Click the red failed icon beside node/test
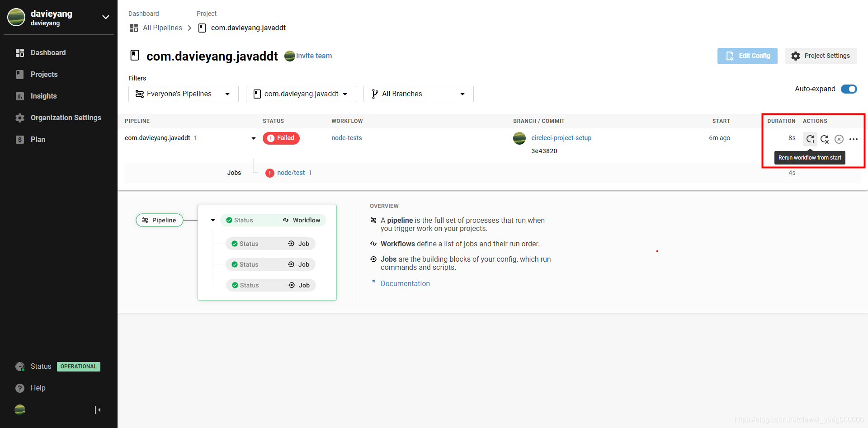The height and width of the screenshot is (428, 868). click(x=270, y=173)
